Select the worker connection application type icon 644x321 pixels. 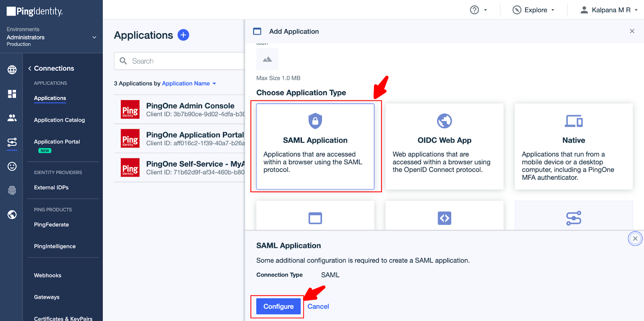click(574, 218)
